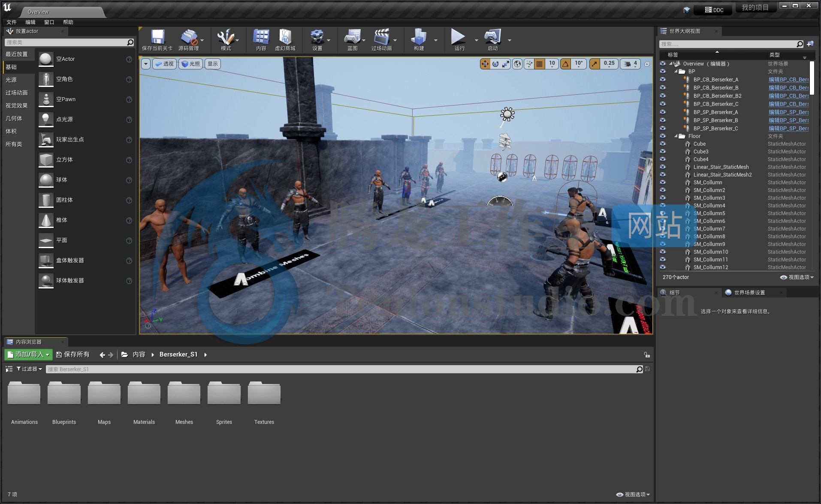Maximize or restore the viewport icon
The height and width of the screenshot is (504, 821).
(647, 64)
